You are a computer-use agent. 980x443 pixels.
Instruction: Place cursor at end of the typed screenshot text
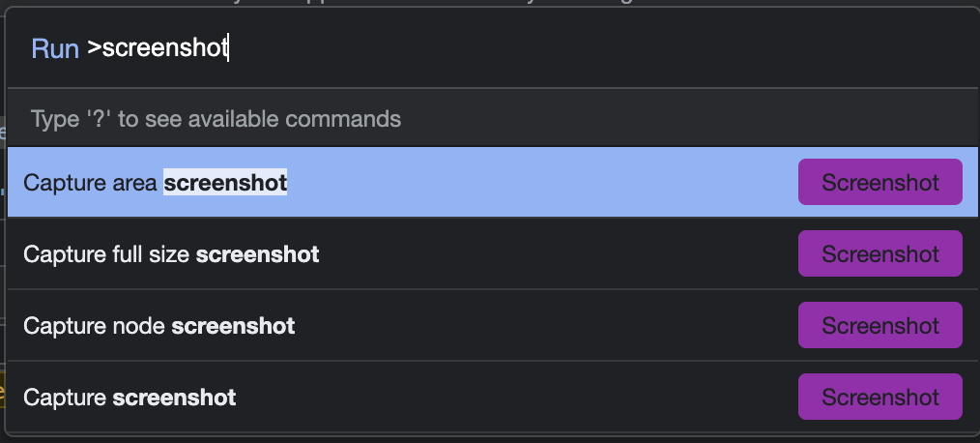coord(228,49)
